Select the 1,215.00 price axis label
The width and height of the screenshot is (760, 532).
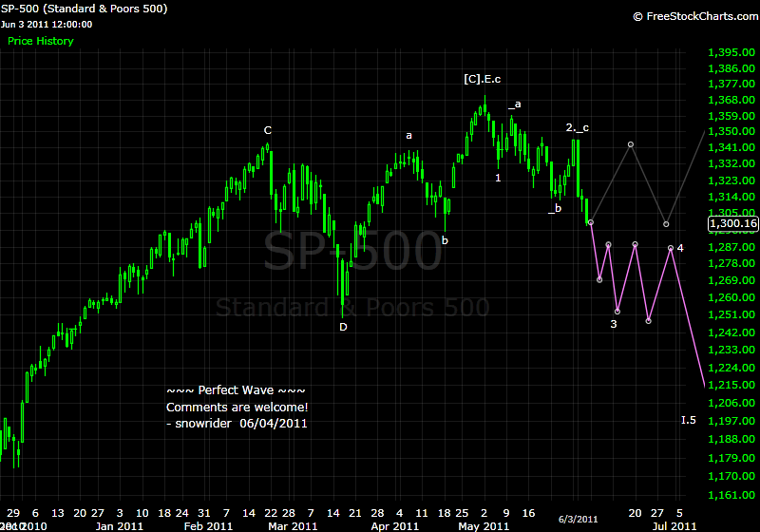(731, 385)
